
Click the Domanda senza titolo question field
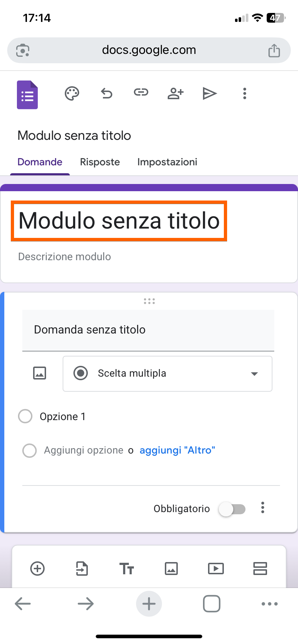[x=148, y=330]
